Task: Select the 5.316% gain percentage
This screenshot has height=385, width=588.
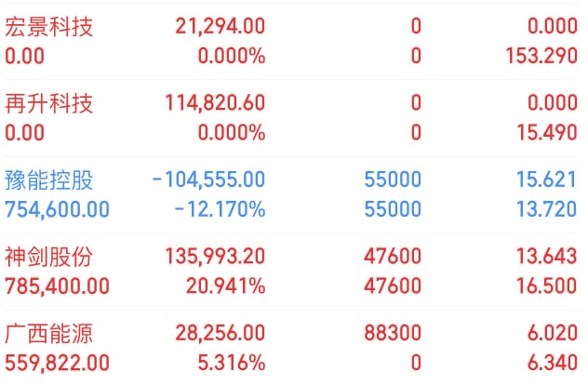Action: click(232, 363)
